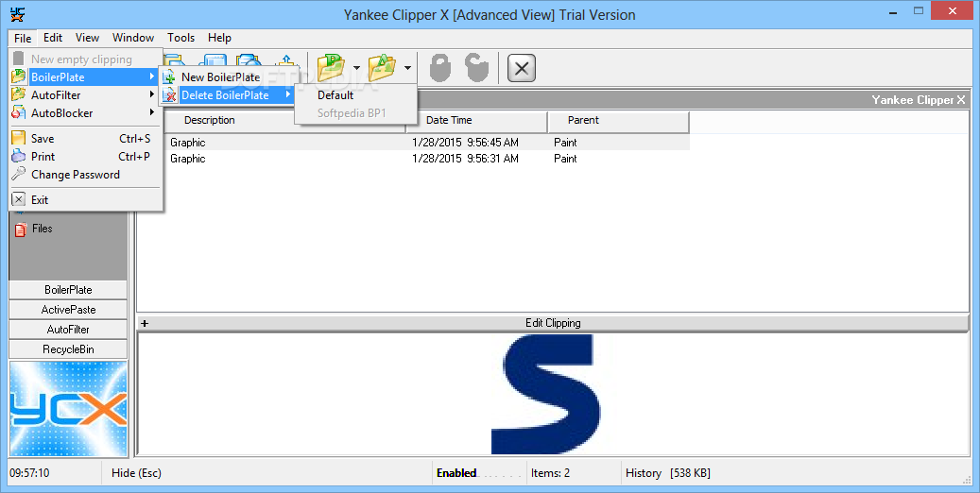
Task: Choose Softpedia BP1 in the submenu
Action: point(355,113)
